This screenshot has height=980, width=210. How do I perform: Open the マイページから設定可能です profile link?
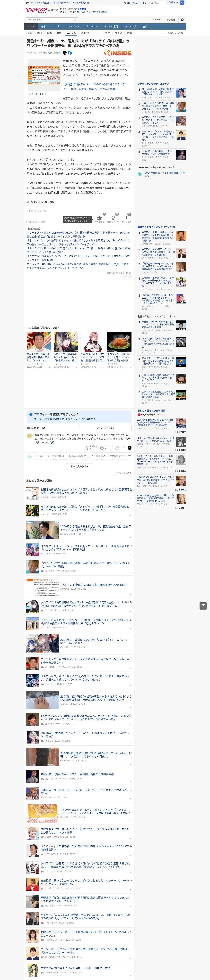click(64, 419)
